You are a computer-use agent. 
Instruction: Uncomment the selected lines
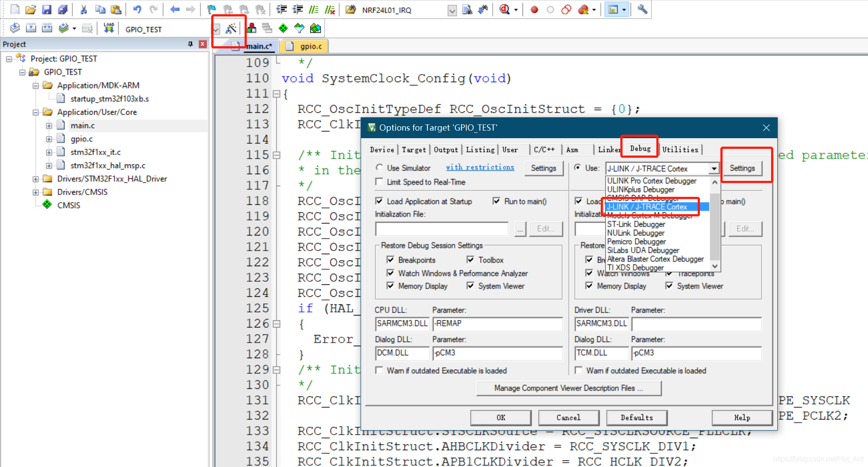click(330, 9)
